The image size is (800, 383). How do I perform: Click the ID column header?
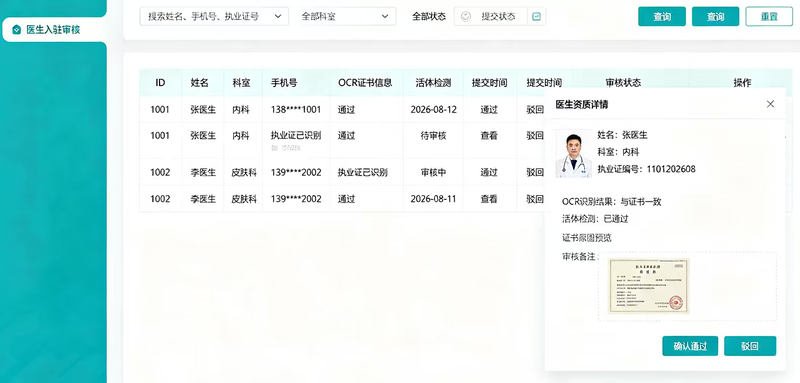coord(160,83)
